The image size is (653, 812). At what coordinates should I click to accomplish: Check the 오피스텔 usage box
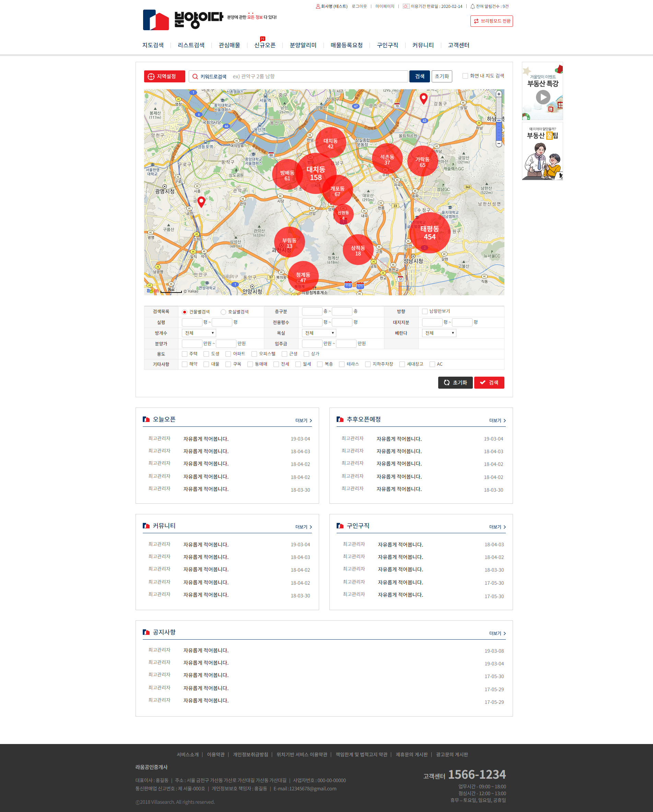pyautogui.click(x=254, y=354)
